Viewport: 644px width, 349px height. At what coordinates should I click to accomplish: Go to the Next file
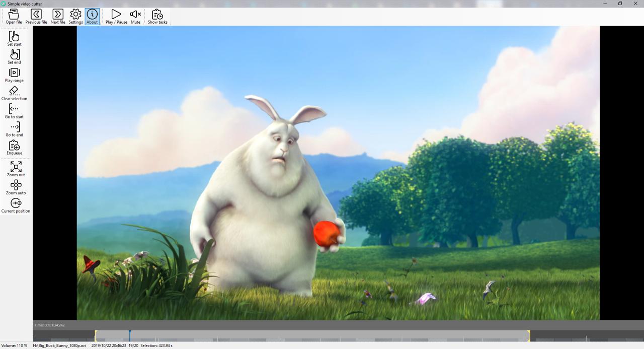[x=58, y=17]
